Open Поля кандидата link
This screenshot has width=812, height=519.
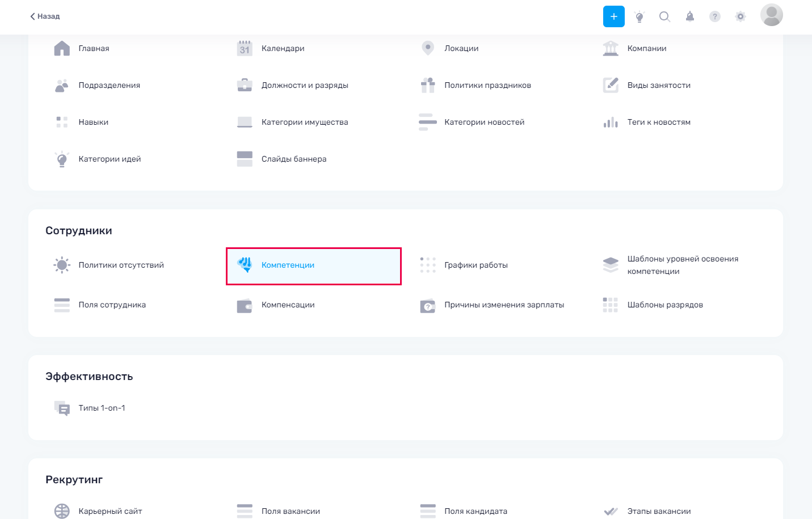(476, 511)
